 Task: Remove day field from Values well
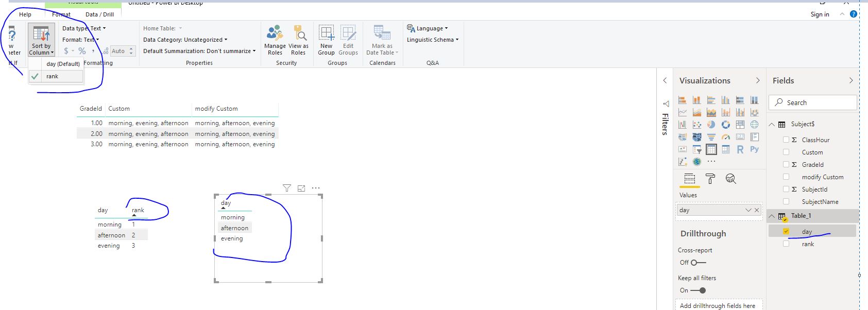[757, 210]
